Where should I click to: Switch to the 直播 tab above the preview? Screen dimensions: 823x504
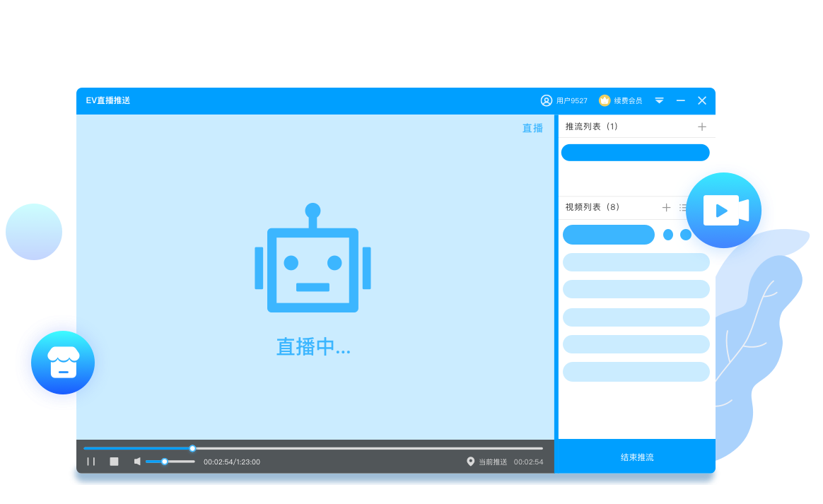coord(532,128)
